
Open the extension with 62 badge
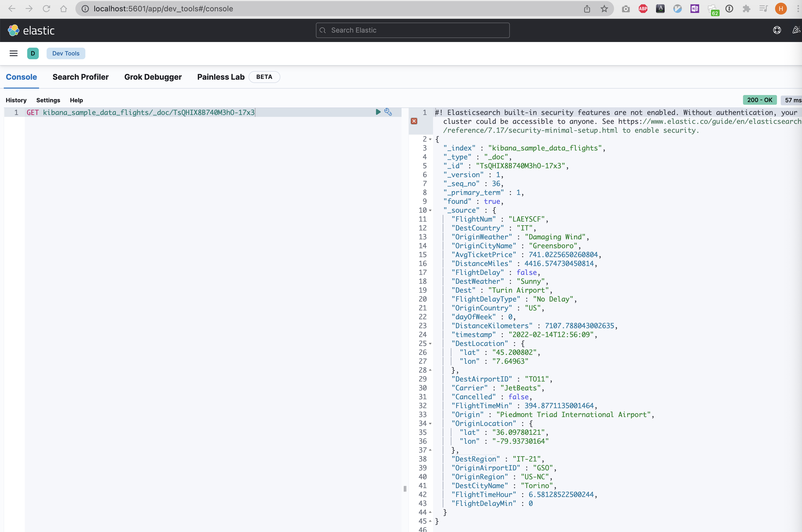[713, 10]
